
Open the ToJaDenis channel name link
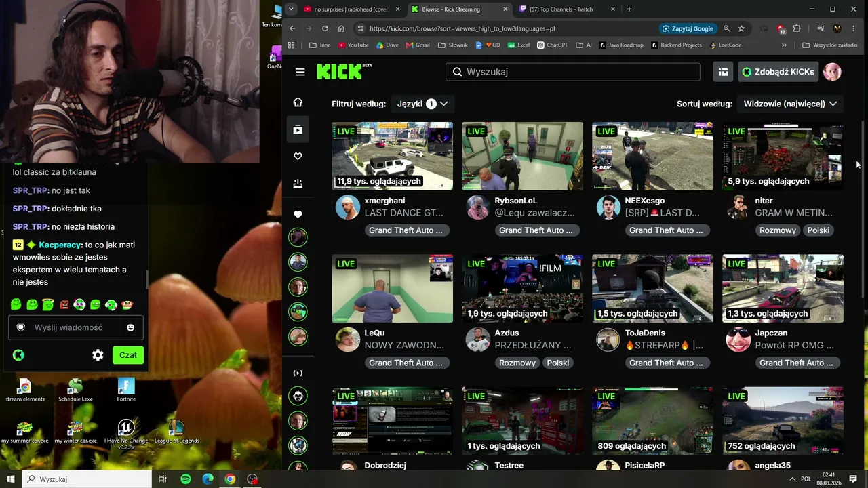point(645,333)
